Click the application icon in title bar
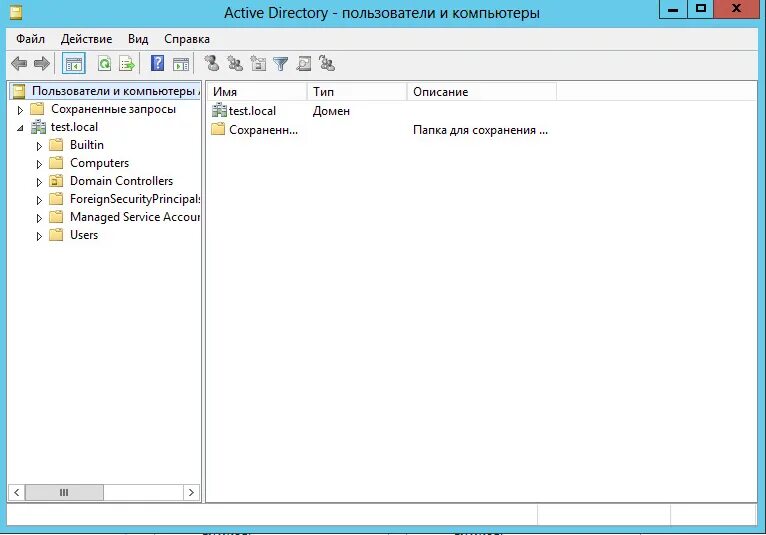The width and height of the screenshot is (766, 535). (x=16, y=12)
